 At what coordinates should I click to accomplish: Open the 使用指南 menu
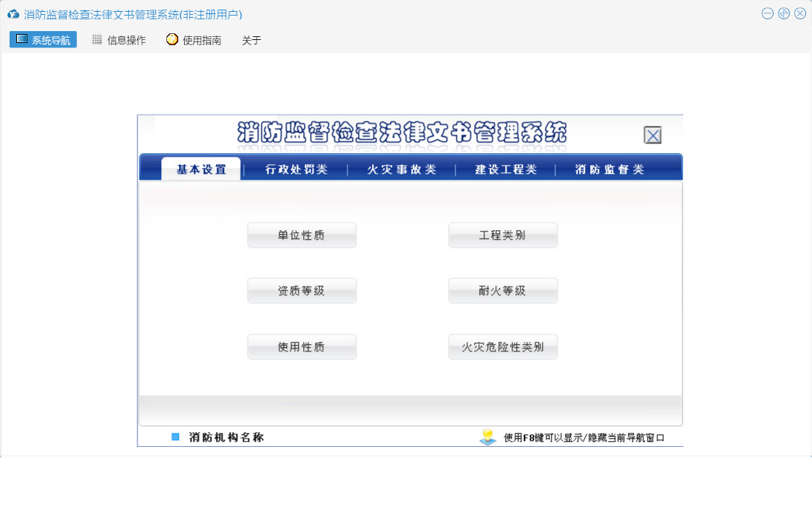pos(194,40)
